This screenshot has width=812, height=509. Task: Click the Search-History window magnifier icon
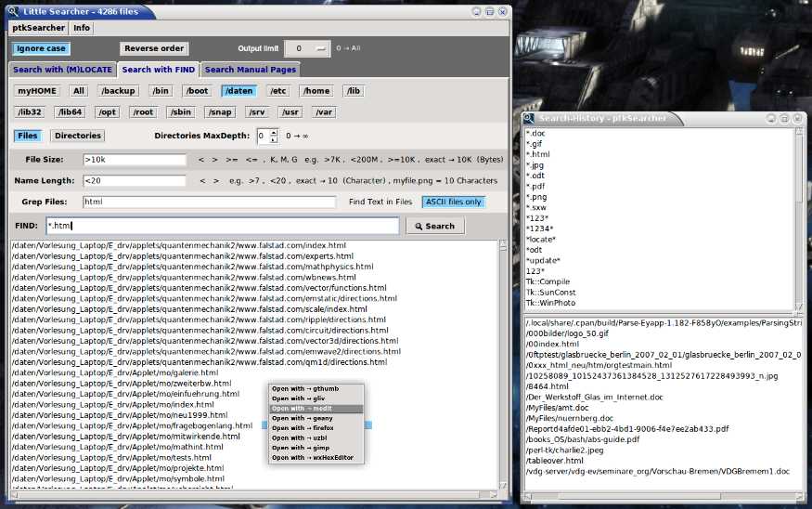[529, 118]
